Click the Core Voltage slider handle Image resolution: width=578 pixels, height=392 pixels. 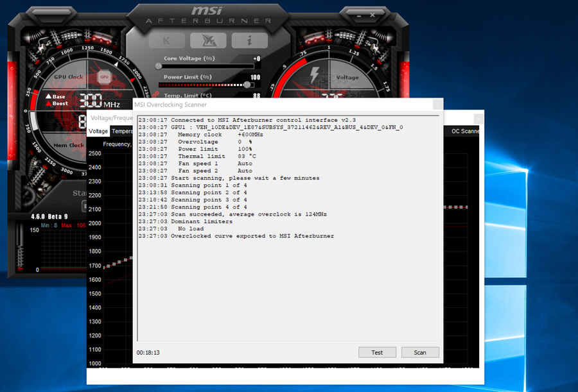(159, 65)
